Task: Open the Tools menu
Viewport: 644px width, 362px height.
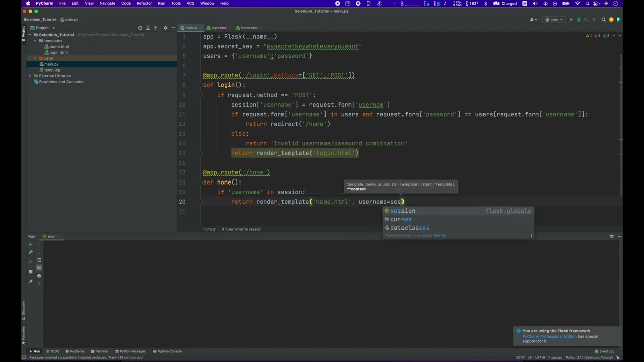Action: click(176, 3)
